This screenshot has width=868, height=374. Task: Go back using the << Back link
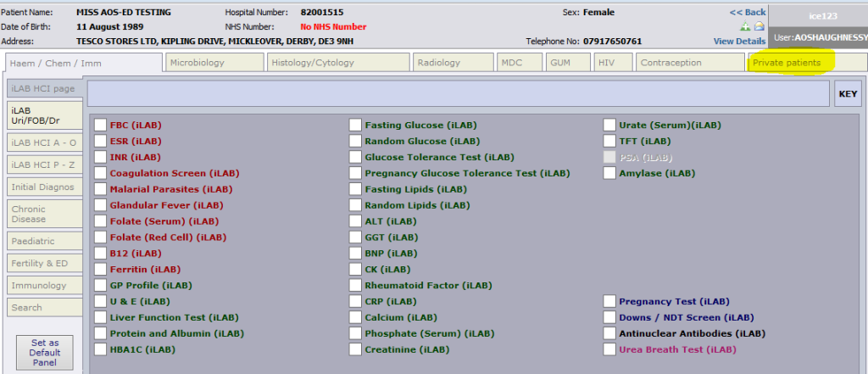pos(748,12)
